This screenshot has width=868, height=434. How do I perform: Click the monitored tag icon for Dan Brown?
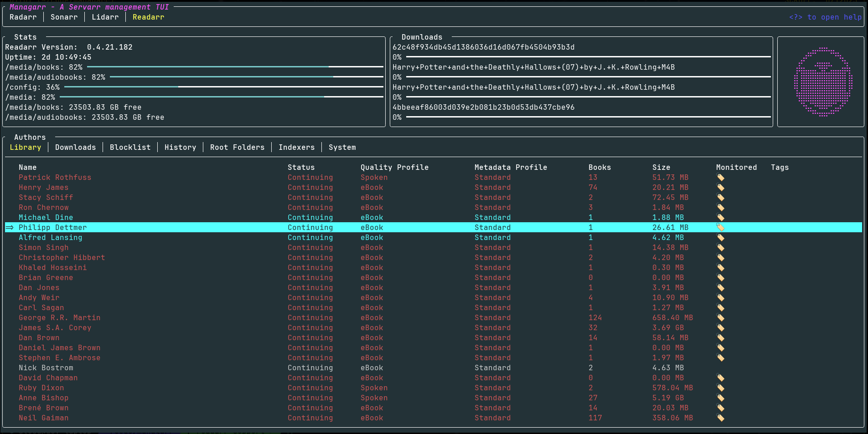pyautogui.click(x=720, y=338)
